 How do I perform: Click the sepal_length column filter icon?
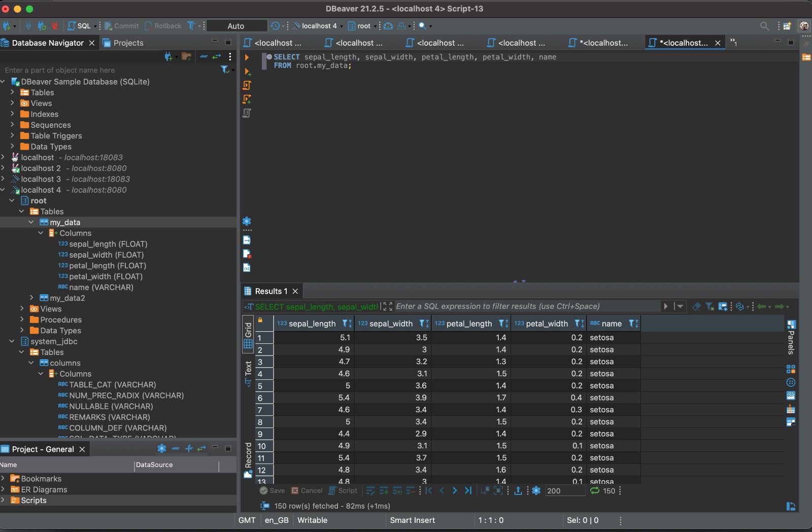click(346, 324)
